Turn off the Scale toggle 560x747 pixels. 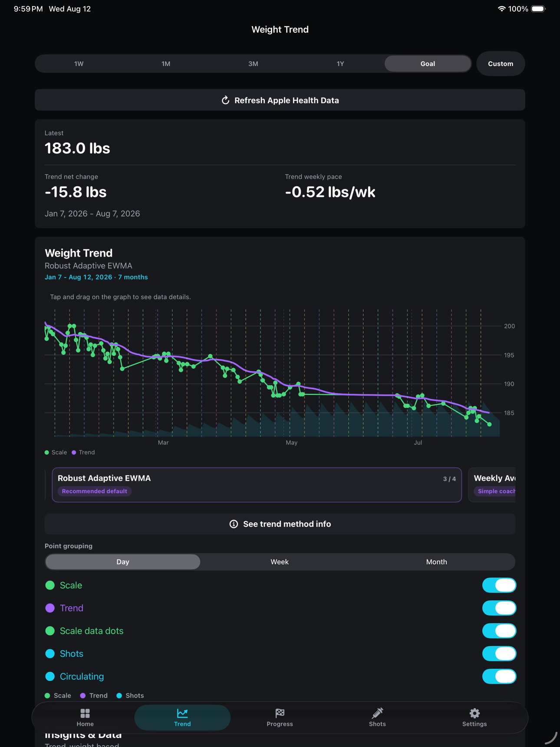pos(499,585)
